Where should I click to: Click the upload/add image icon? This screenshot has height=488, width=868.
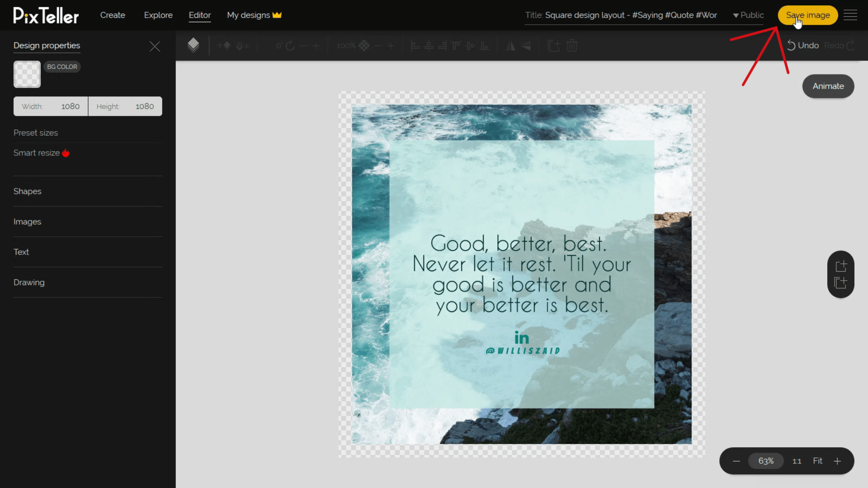840,266
